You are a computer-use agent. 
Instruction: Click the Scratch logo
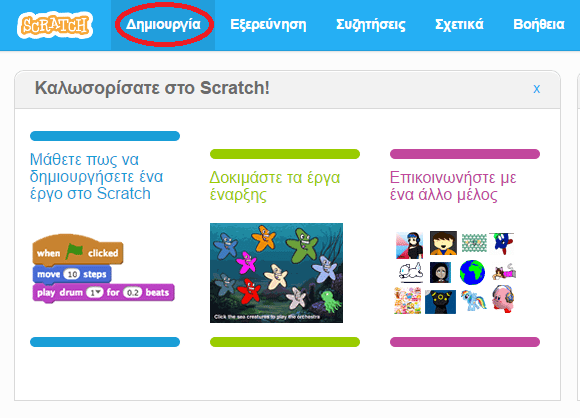(55, 25)
